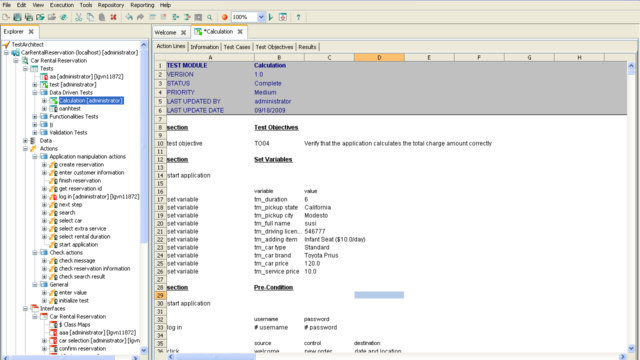Image resolution: width=640 pixels, height=360 pixels.
Task: Select the check search result action
Action: [82, 277]
